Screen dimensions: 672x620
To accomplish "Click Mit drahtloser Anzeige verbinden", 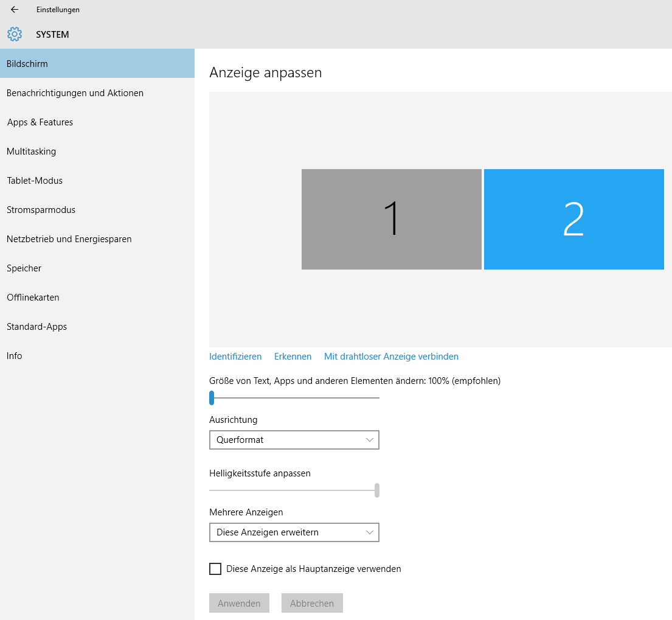I will tap(391, 356).
